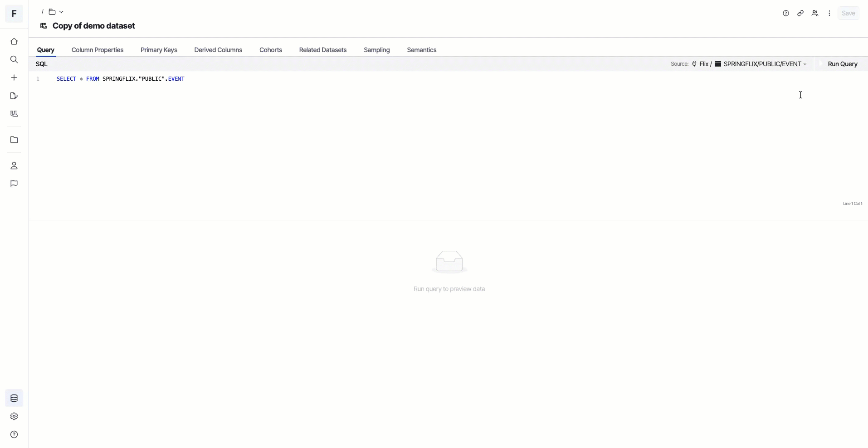Viewport: 868px width, 448px height.
Task: Click the F workspace logo
Action: point(14,13)
